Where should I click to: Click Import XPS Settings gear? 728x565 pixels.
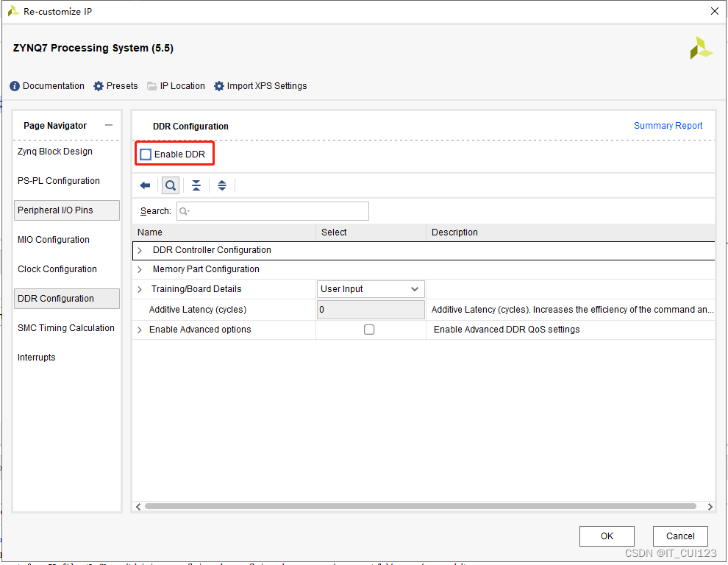[218, 86]
